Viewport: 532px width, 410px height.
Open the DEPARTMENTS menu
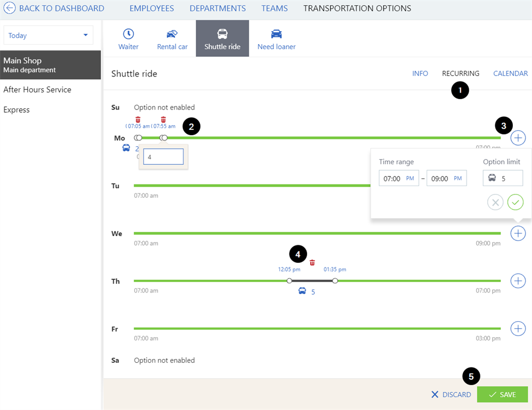[218, 8]
